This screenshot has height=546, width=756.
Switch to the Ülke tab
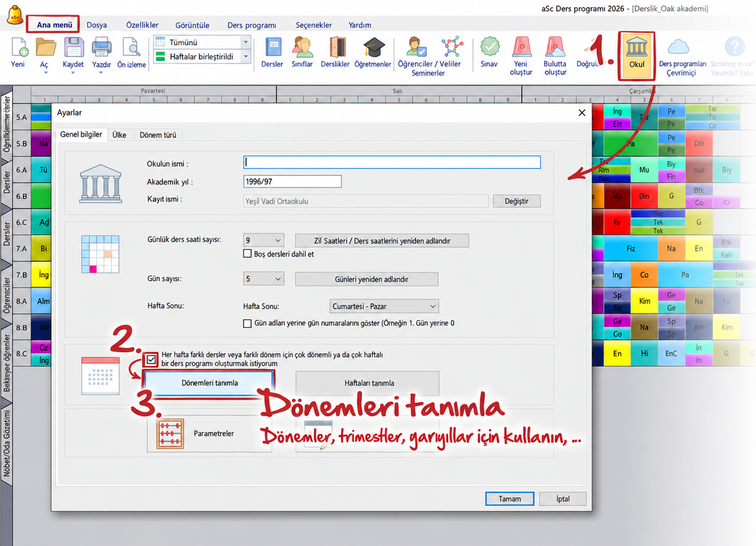119,135
